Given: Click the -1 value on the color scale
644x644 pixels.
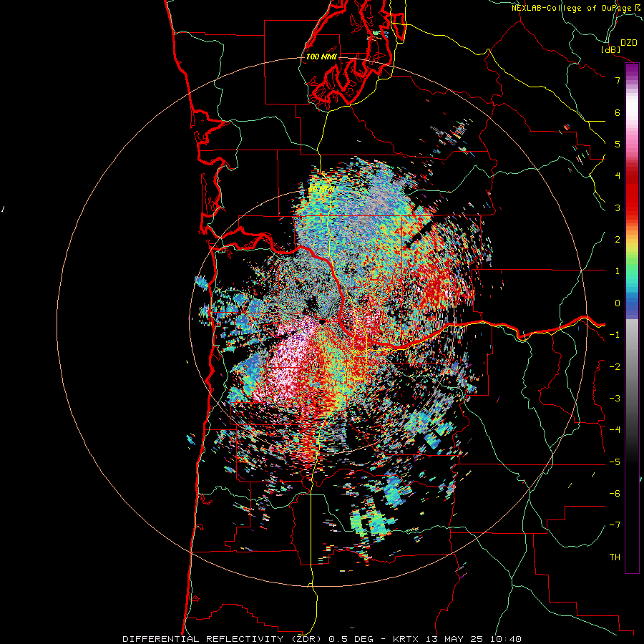Looking at the screenshot, I should click(x=615, y=335).
